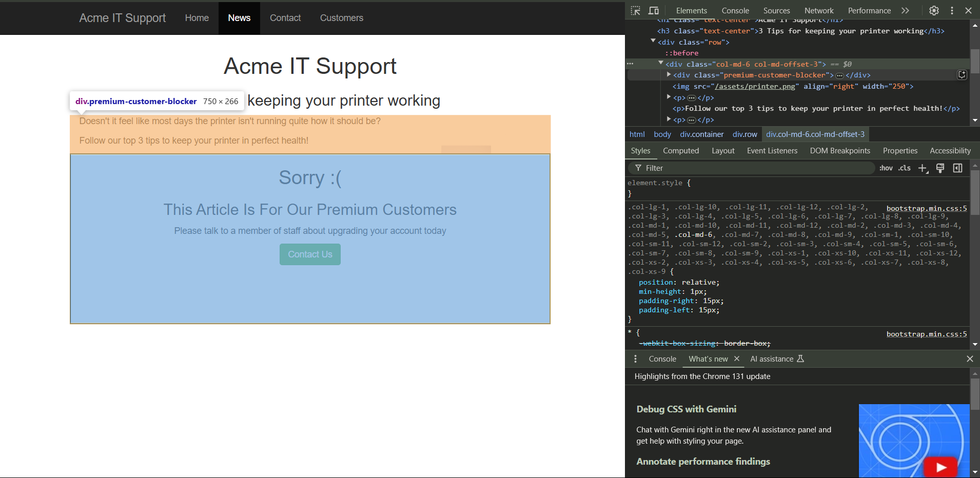Viewport: 980px width, 478px height.
Task: Show more DevTools tabs chevron
Action: 905,11
